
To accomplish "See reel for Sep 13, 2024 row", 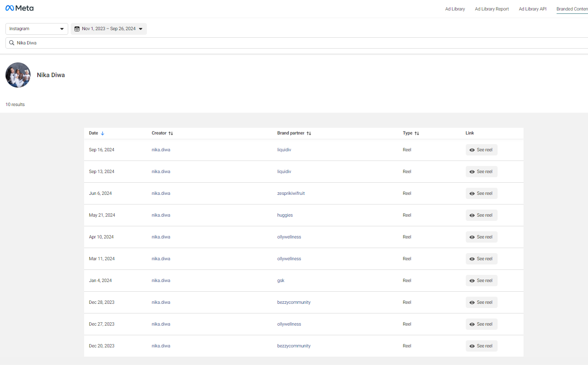I will 481,172.
